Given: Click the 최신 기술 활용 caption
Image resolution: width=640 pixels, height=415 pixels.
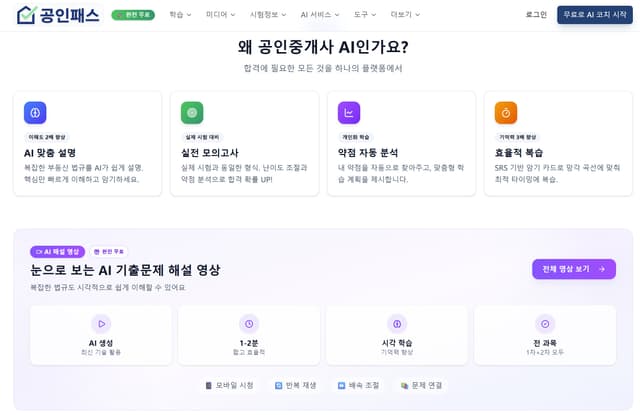Looking at the screenshot, I should (101, 352).
